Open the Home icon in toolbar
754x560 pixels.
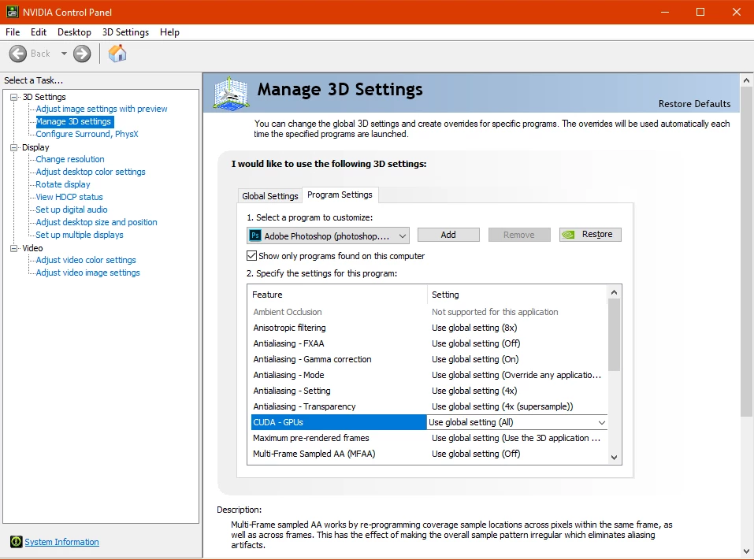pos(117,54)
